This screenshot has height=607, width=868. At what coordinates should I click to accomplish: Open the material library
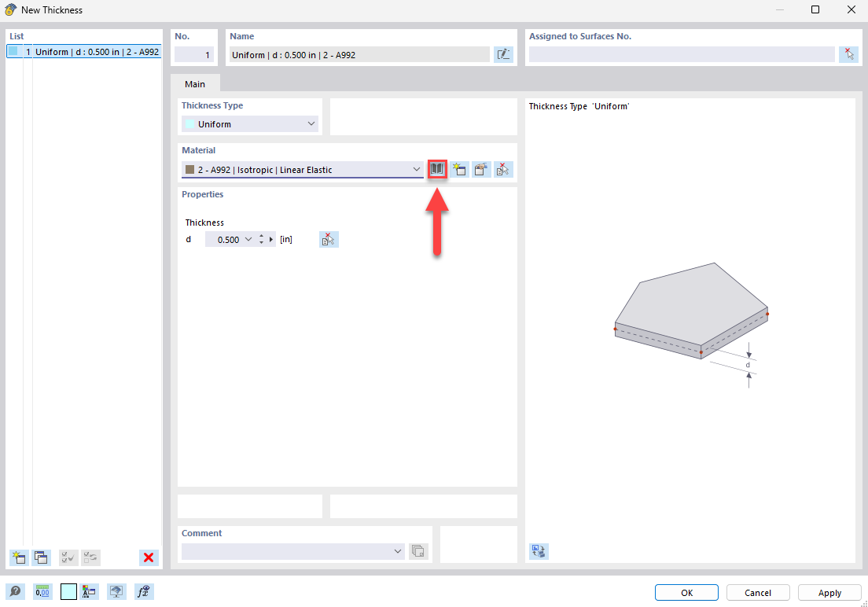point(437,169)
